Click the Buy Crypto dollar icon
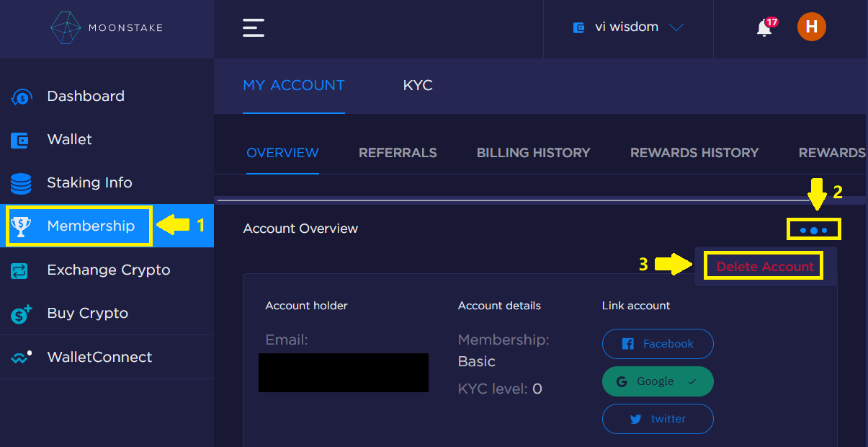The width and height of the screenshot is (868, 447). tap(21, 314)
